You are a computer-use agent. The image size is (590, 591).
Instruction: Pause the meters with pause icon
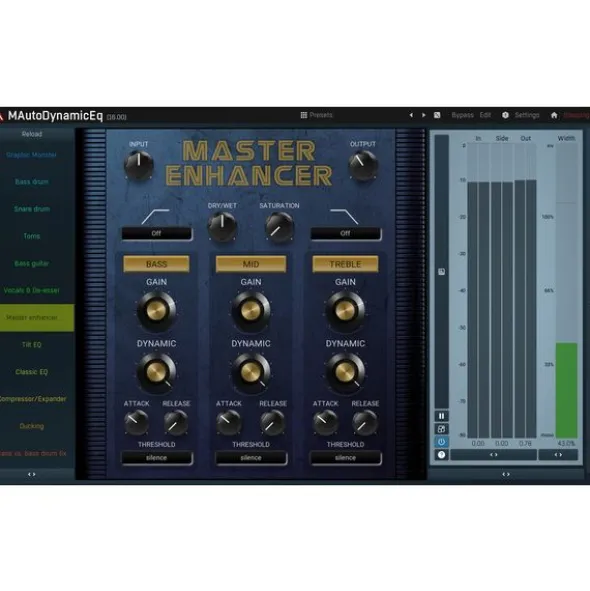(441, 416)
